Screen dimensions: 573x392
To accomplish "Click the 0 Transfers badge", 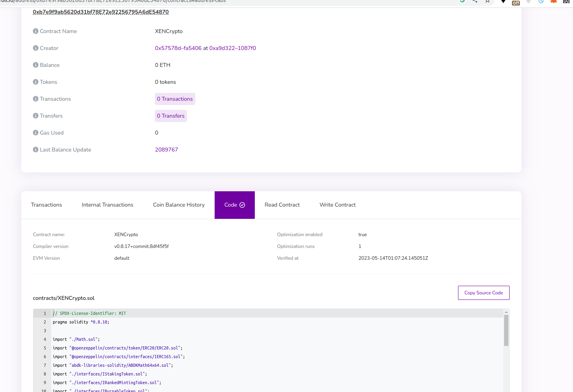I will [x=171, y=116].
